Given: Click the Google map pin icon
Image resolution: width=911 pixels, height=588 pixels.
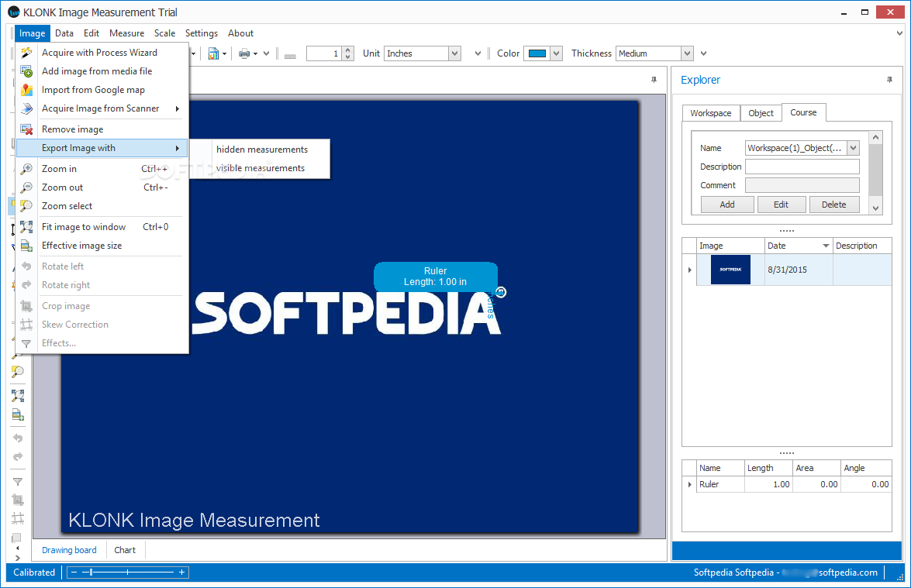Looking at the screenshot, I should coord(26,90).
